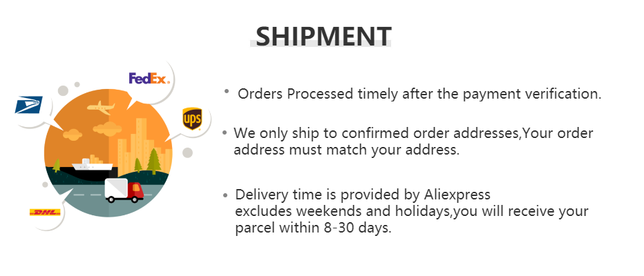Select the 'Orders Processed timely' text line
The width and height of the screenshot is (644, 276).
coord(419,94)
